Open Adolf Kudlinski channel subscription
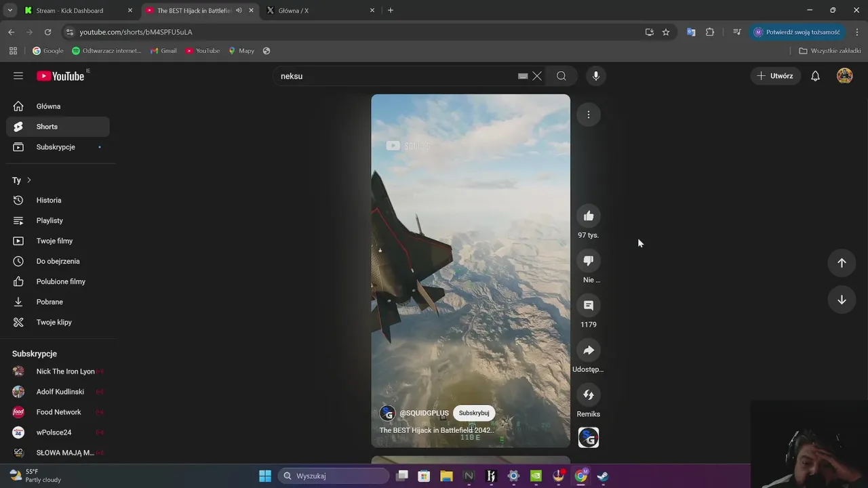This screenshot has height=488, width=868. tap(58, 392)
